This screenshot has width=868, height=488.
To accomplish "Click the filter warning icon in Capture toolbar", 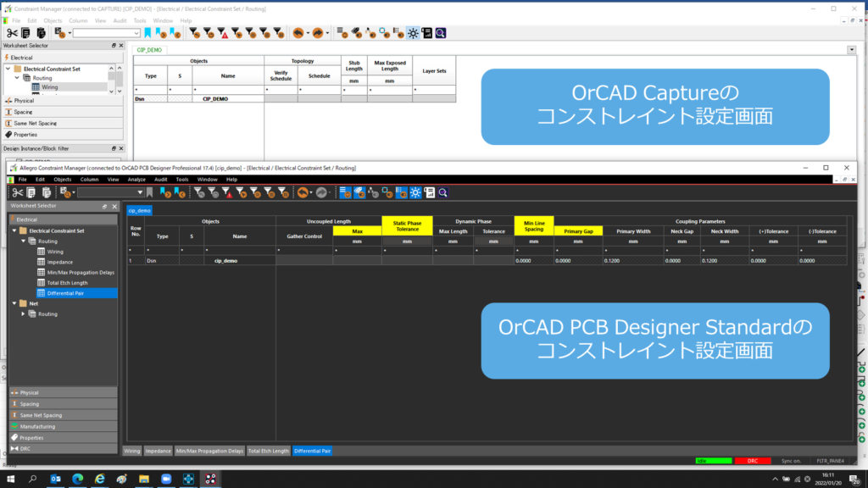I will click(223, 33).
